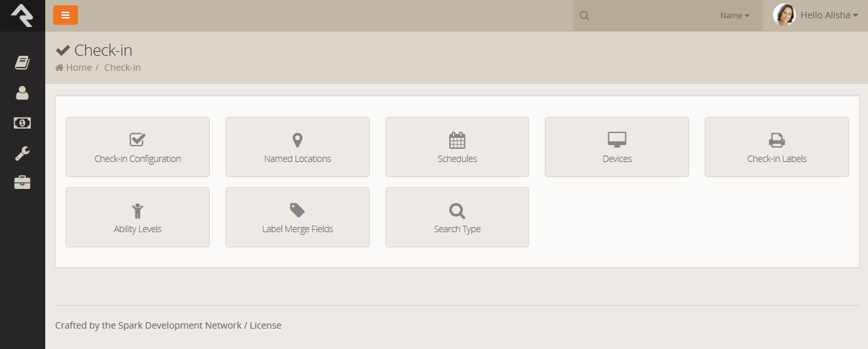This screenshot has height=349, width=868.
Task: Open Search Type tile
Action: coord(457,217)
